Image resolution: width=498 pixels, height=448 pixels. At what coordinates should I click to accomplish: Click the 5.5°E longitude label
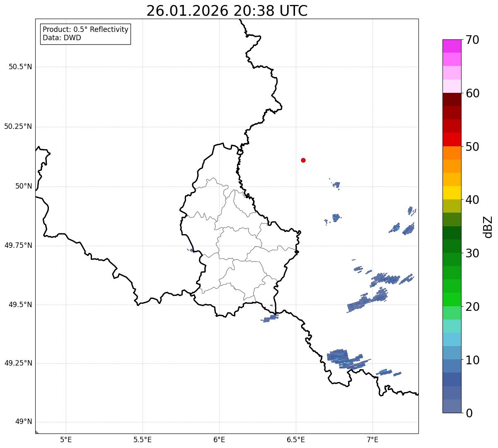click(x=143, y=439)
